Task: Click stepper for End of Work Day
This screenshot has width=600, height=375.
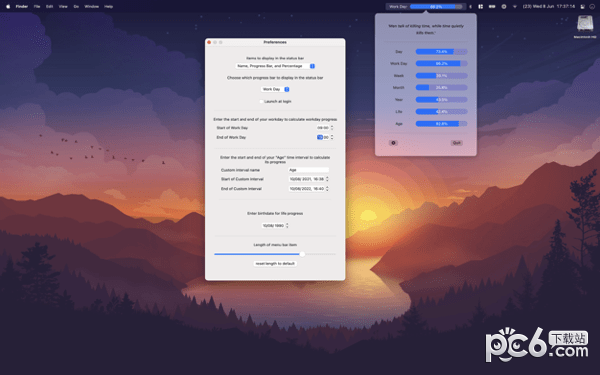Action: (x=332, y=137)
